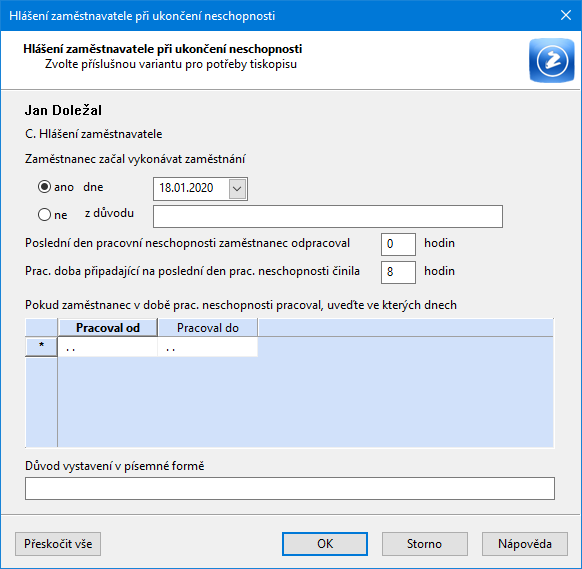The height and width of the screenshot is (569, 582).
Task: Cancel with the Storno button
Action: 425,544
